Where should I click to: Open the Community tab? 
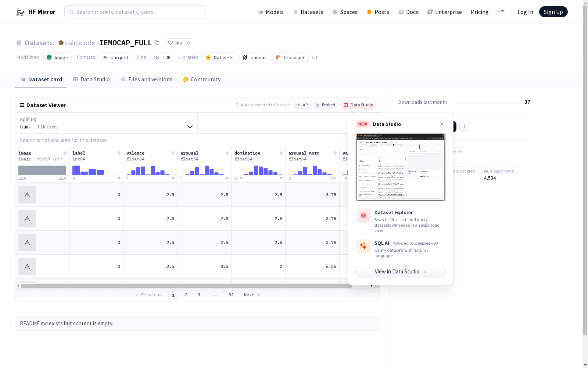click(x=202, y=79)
